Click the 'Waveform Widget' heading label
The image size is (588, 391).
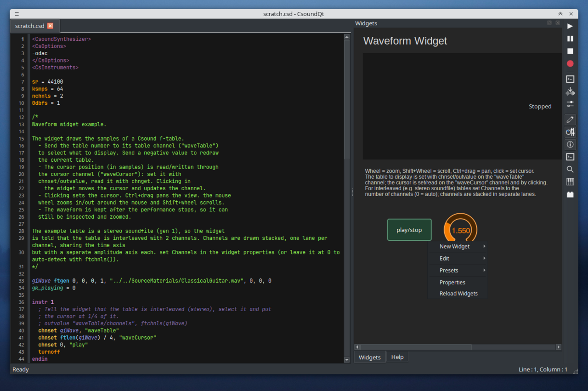click(x=405, y=41)
